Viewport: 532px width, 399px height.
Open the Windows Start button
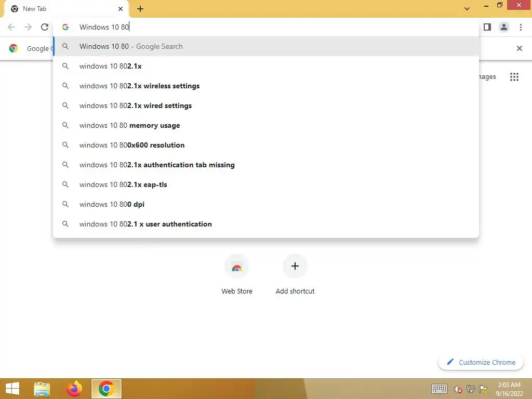pos(12,389)
